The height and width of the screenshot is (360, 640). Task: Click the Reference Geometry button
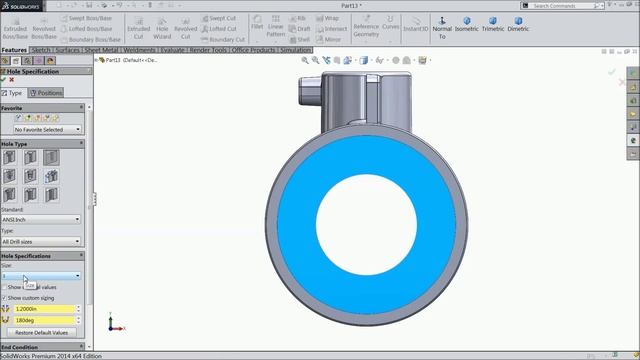click(366, 27)
